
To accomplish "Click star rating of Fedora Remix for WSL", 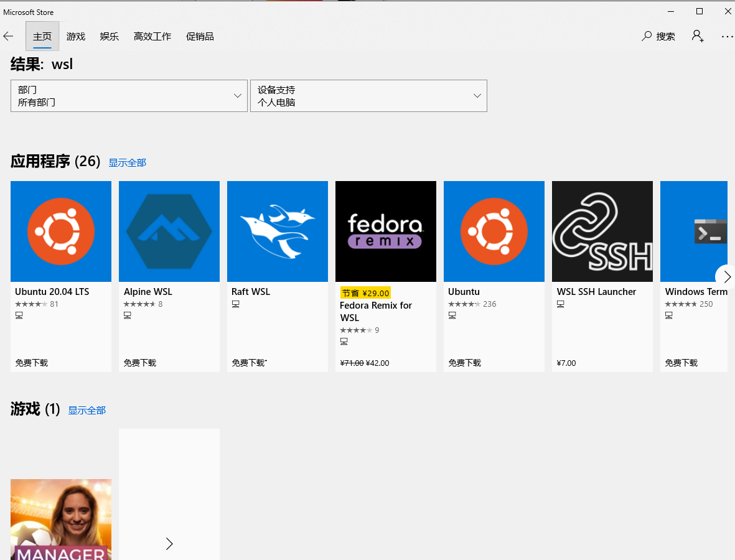I will click(356, 330).
